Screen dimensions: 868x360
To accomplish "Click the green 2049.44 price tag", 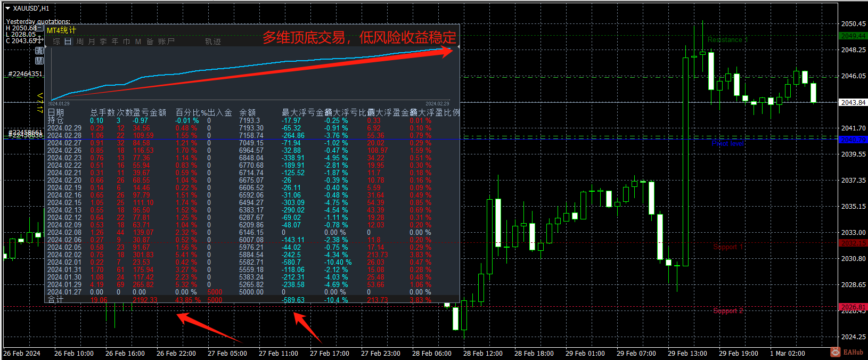I will click(853, 36).
